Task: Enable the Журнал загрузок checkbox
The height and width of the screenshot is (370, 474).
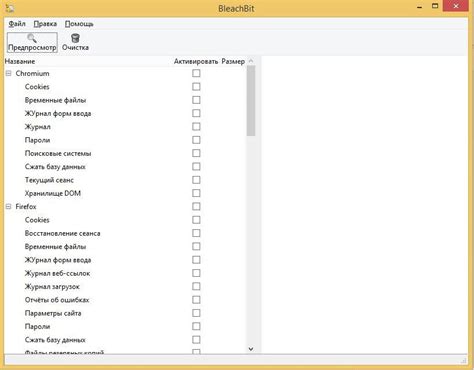Action: (x=196, y=286)
